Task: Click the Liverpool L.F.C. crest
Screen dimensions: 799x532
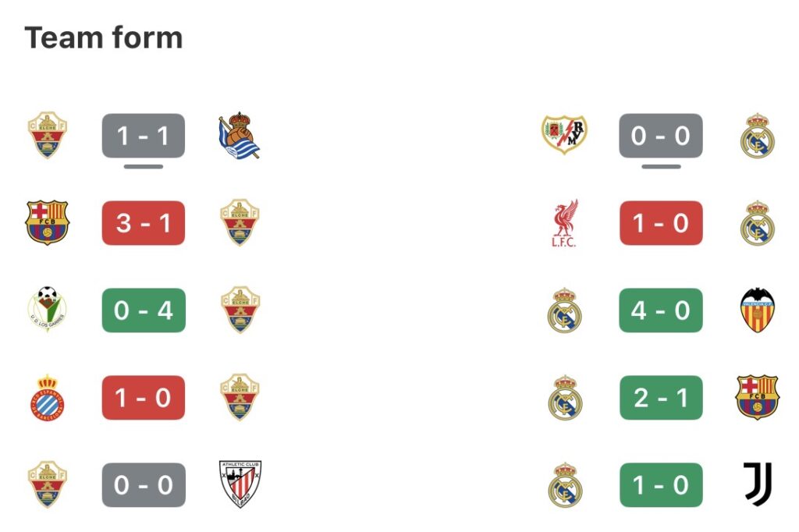Action: coord(564,224)
